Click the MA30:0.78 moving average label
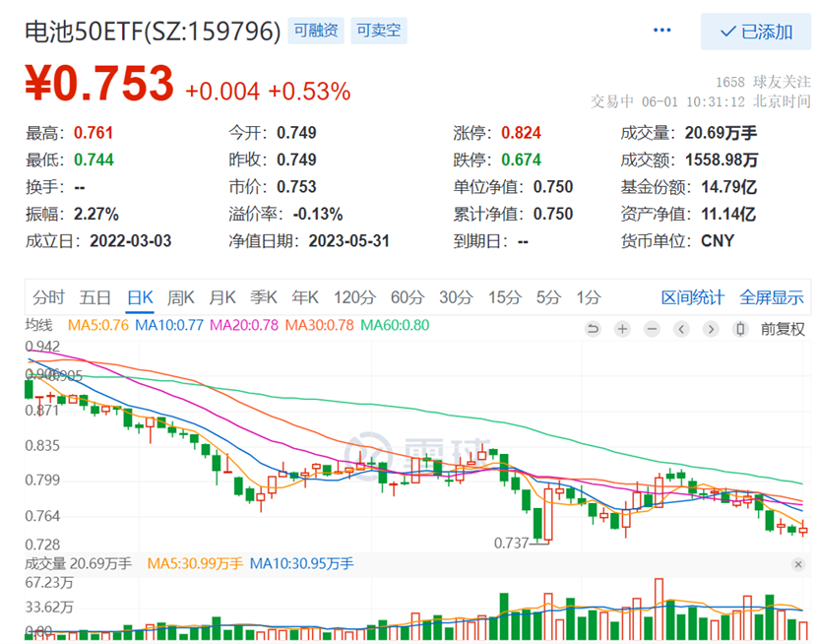 point(319,325)
